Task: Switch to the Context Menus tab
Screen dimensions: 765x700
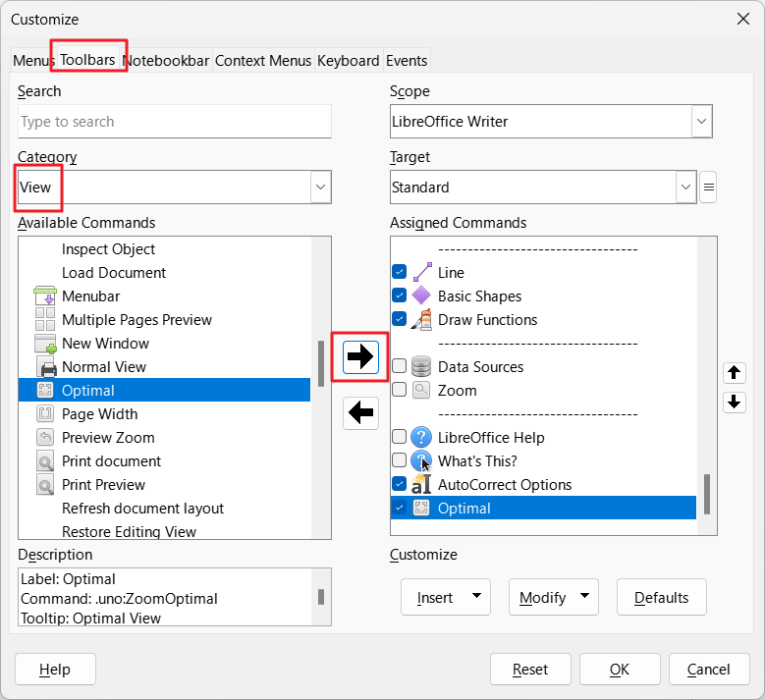Action: pos(263,61)
